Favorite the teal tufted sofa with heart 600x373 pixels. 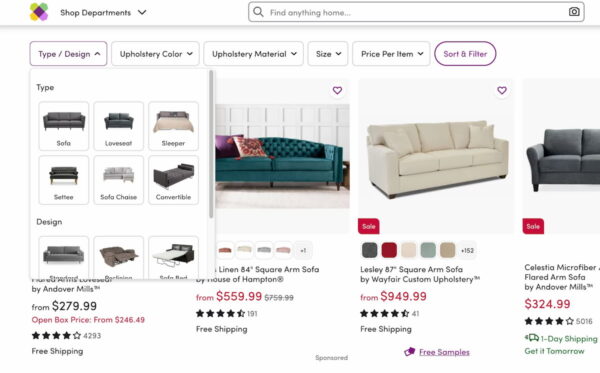pyautogui.click(x=337, y=90)
